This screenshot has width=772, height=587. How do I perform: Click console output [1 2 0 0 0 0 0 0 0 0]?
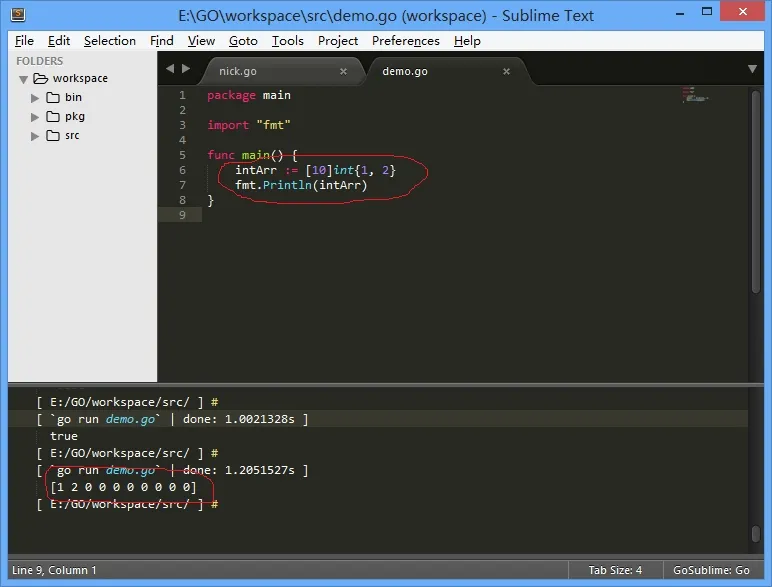(x=123, y=488)
